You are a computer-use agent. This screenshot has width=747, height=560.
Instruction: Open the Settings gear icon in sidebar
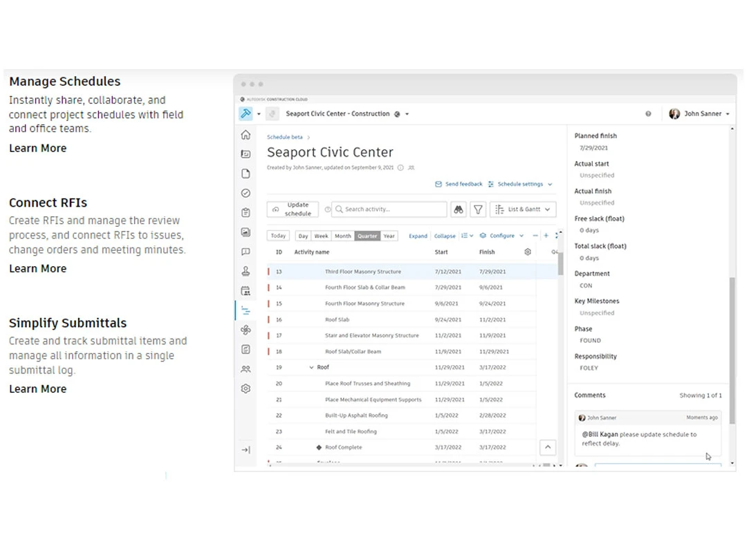pyautogui.click(x=246, y=389)
